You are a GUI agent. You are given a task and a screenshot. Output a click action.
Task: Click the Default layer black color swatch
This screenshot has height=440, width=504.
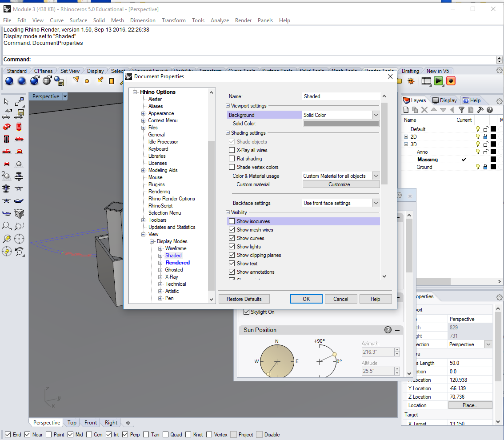[493, 129]
